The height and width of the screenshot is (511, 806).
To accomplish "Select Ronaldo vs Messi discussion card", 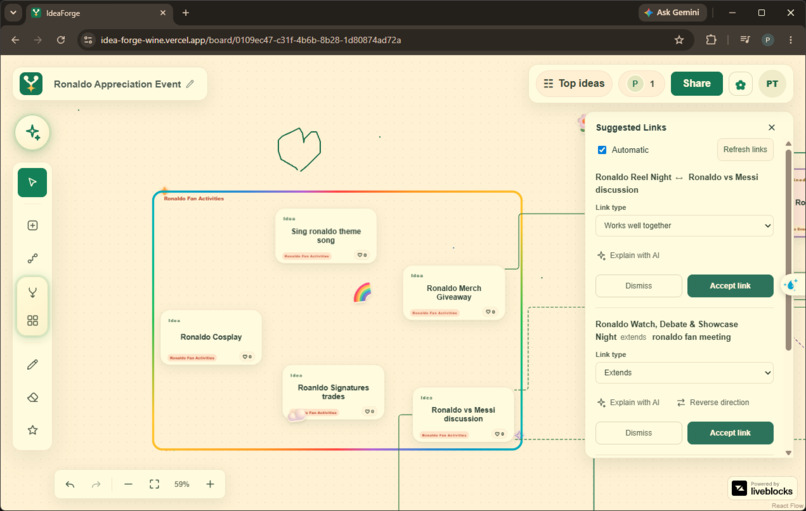I will pos(463,414).
